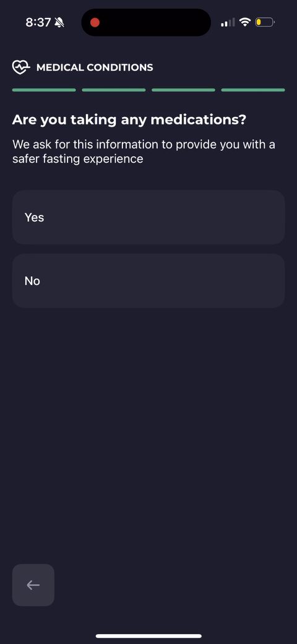The height and width of the screenshot is (644, 297).
Task: Tap the MEDICAL CONDITIONS header label
Action: (x=95, y=67)
